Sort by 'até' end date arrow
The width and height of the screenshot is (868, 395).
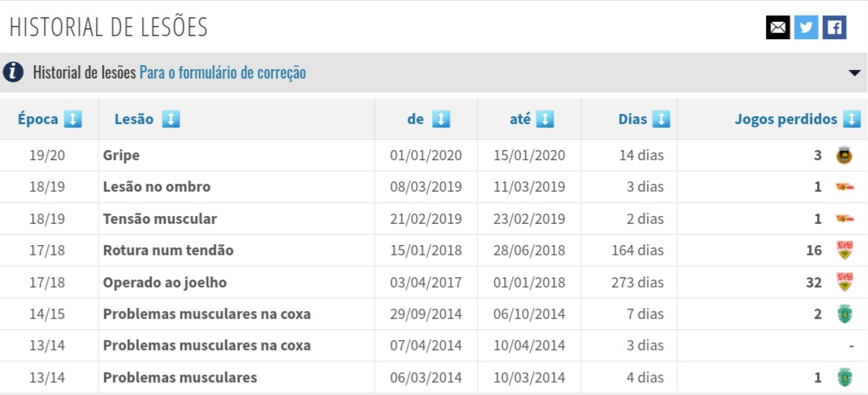pos(545,119)
